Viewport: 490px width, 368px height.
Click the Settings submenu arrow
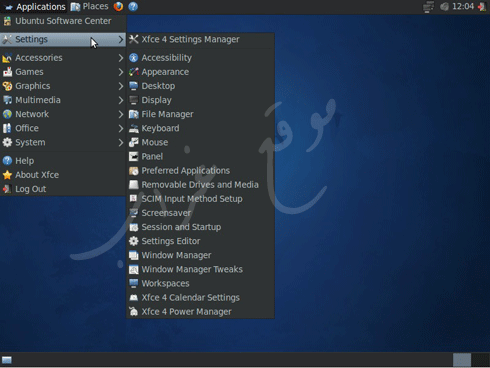pos(121,40)
